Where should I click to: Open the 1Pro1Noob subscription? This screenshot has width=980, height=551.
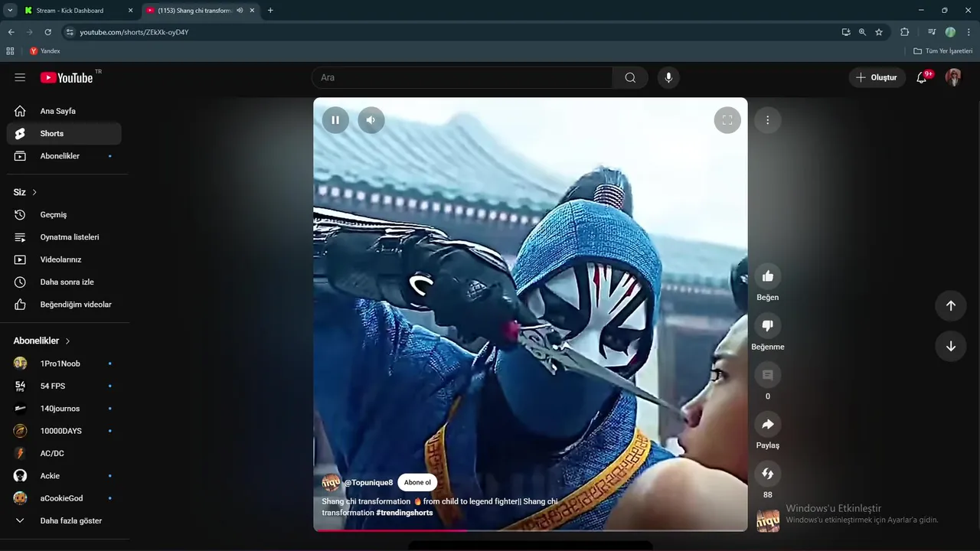[64, 364]
